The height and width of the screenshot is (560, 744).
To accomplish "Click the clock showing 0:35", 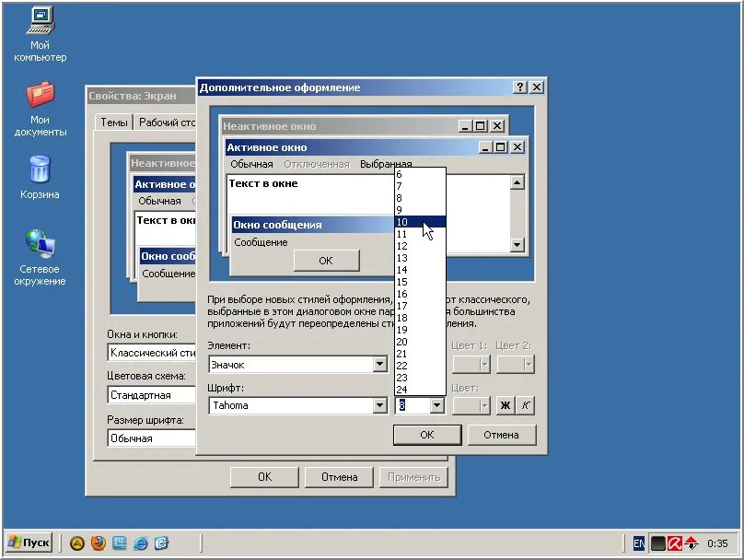I will [717, 543].
